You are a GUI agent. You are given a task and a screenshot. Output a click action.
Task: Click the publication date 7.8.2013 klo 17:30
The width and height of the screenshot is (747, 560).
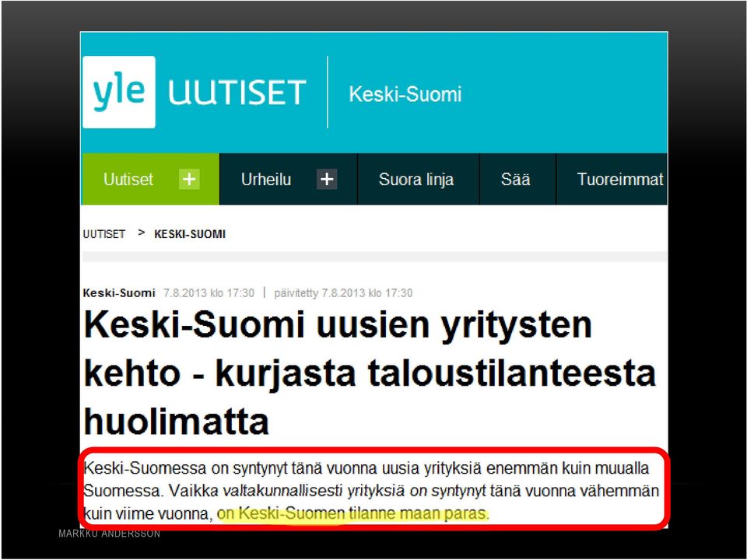[x=209, y=293]
